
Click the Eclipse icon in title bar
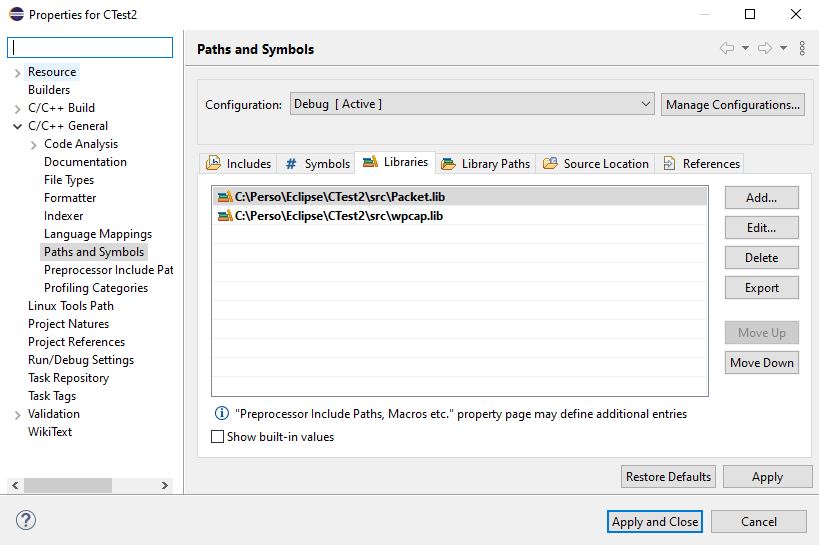tap(14, 14)
